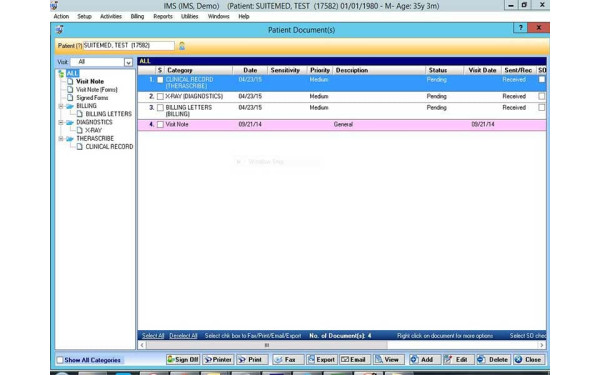Click the Edit document button
The width and height of the screenshot is (600, 375).
(458, 360)
